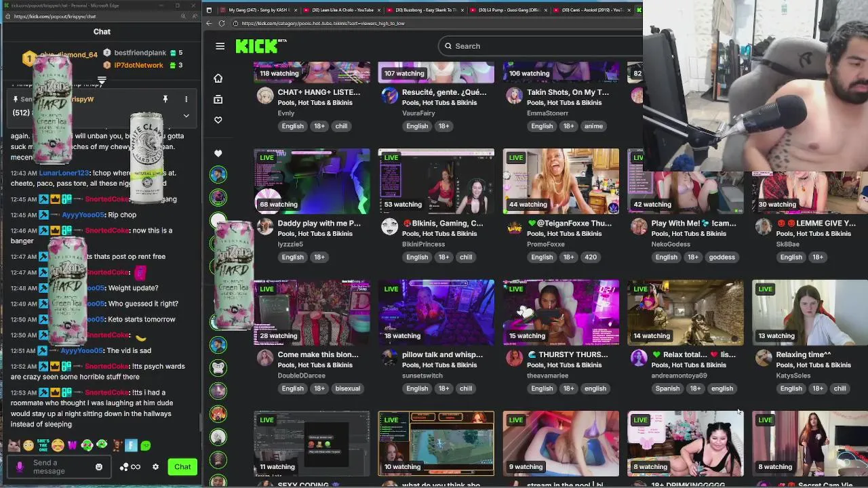The height and width of the screenshot is (488, 868).
Task: Click the filled heart icon in sidebar
Action: pos(218,153)
